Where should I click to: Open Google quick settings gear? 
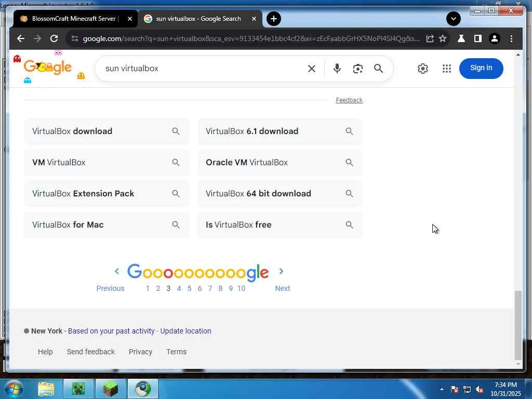point(423,69)
